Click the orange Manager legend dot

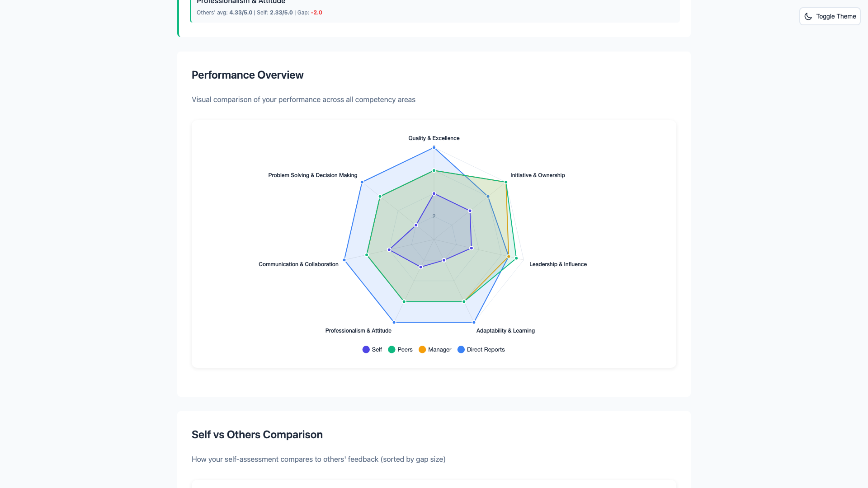(x=422, y=349)
